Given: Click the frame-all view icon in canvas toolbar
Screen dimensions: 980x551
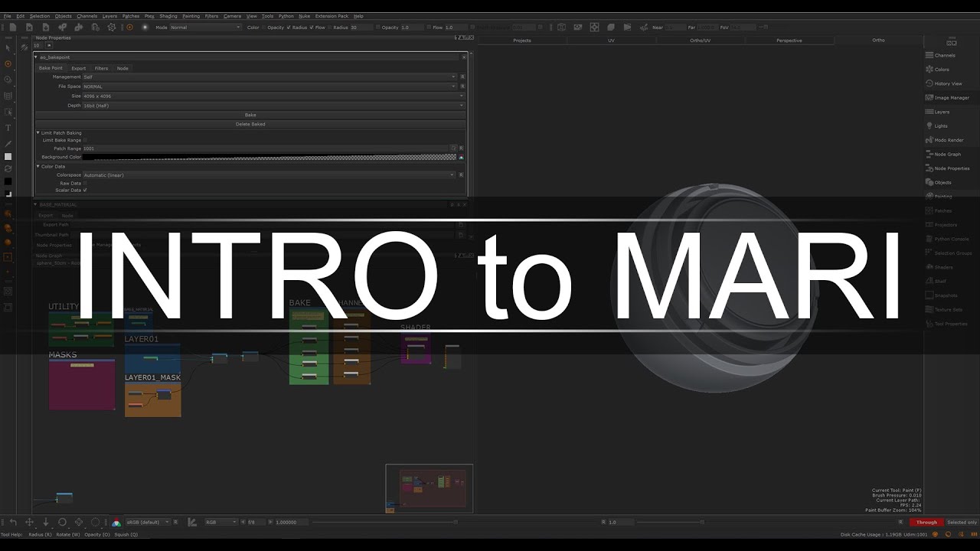Looking at the screenshot, I should 594,27.
